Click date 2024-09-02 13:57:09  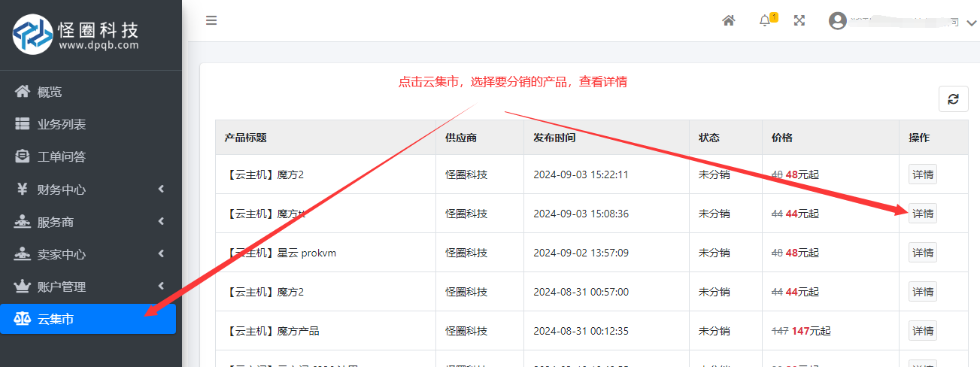click(x=581, y=253)
